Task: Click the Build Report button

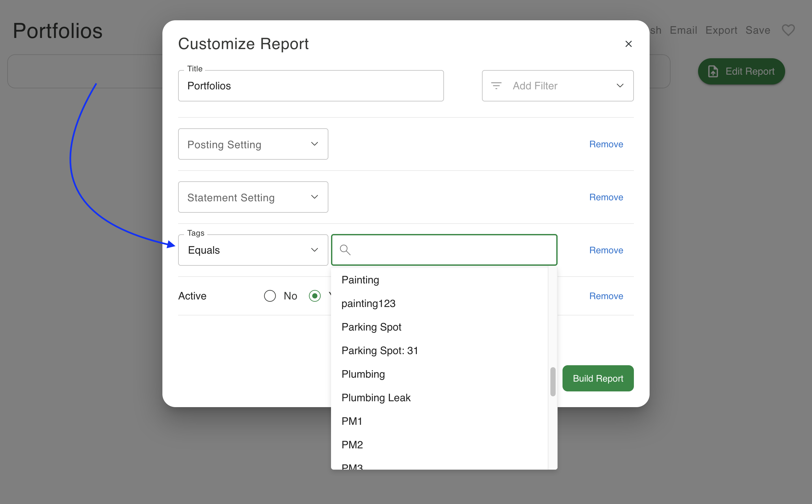Action: point(598,378)
